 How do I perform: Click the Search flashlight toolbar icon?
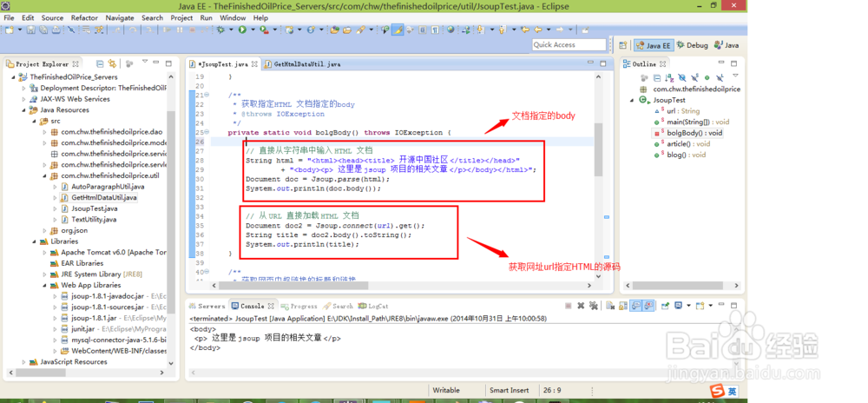click(360, 30)
